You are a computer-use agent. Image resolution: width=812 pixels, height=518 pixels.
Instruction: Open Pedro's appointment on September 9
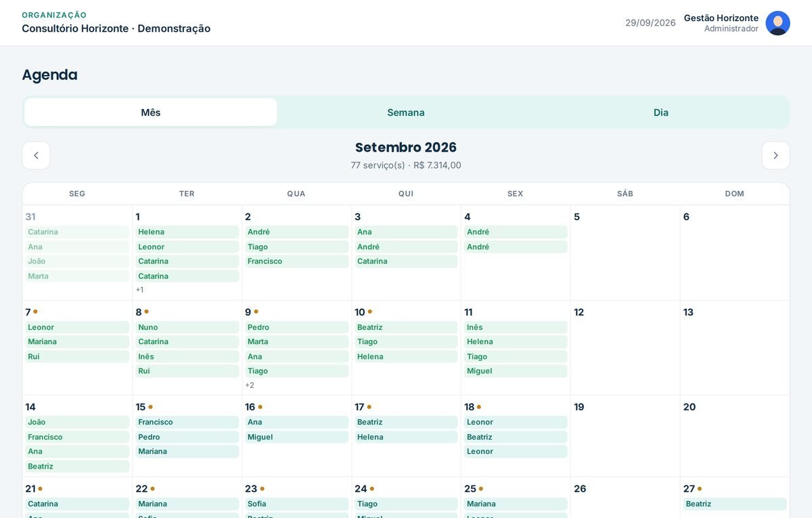297,327
